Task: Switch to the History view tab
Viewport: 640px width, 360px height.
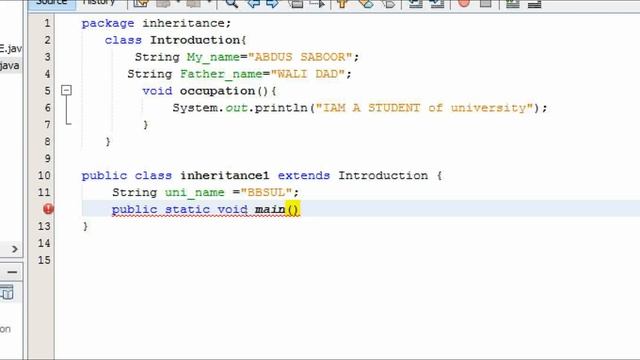Action: (x=99, y=3)
